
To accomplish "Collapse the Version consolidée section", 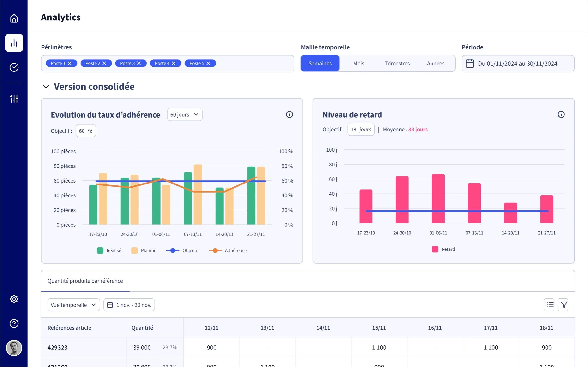I will 46,87.
